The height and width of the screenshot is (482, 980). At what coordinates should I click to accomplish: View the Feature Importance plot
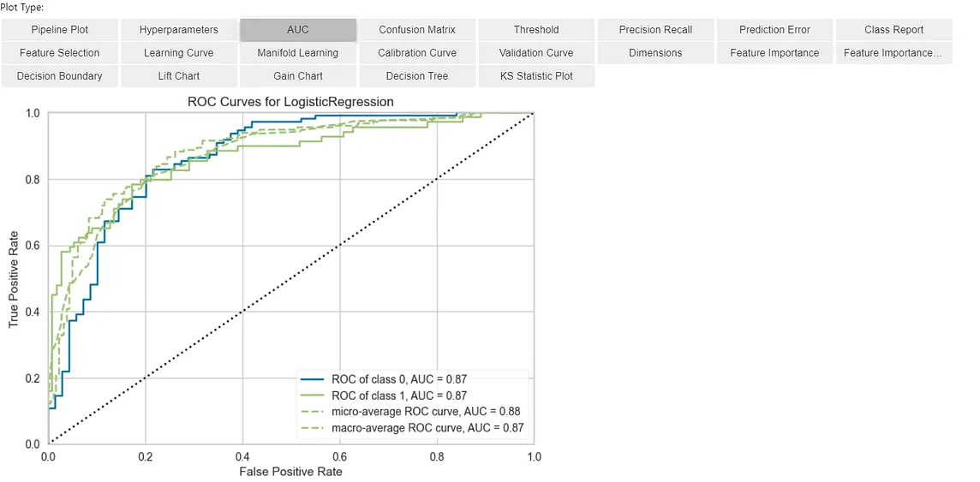point(775,53)
